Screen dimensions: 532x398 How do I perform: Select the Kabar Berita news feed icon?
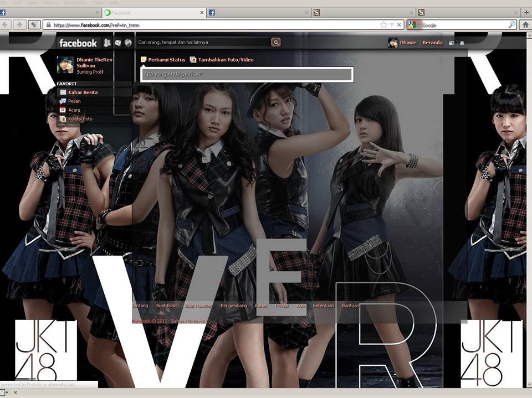coord(63,92)
